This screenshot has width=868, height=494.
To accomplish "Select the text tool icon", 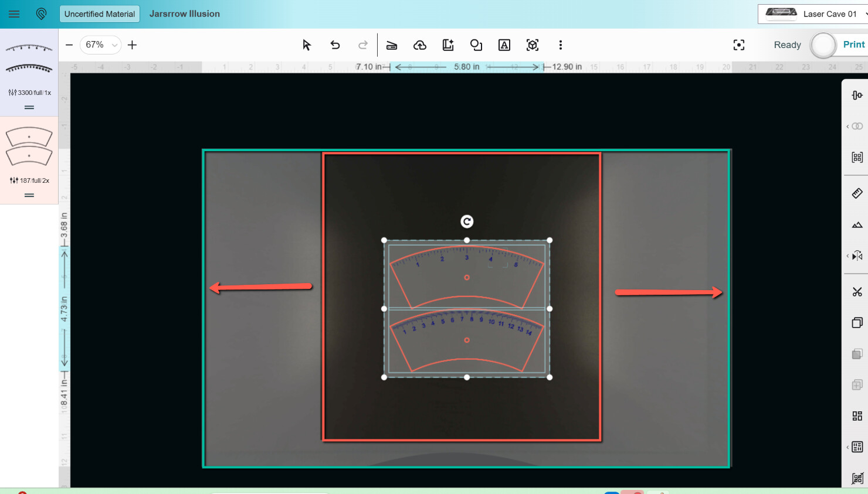I will point(504,45).
